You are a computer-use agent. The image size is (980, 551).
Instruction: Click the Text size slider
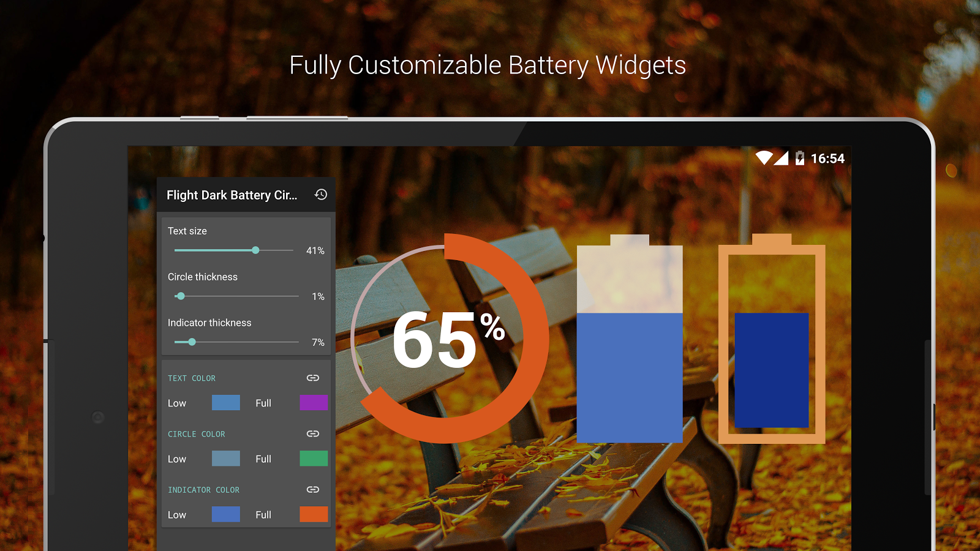tap(233, 250)
